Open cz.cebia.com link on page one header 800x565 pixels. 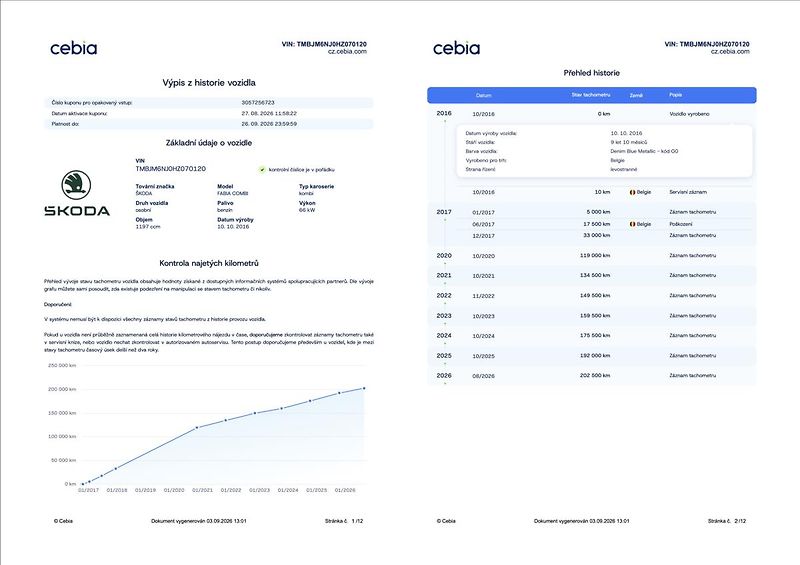(347, 51)
